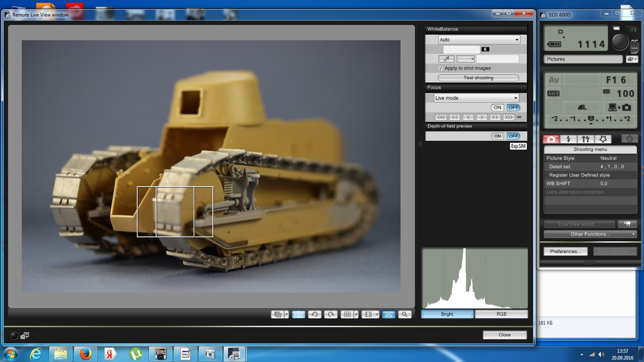Viewport: 644px width, 362px height.
Task: Click the grid display icon
Action: pyautogui.click(x=347, y=314)
